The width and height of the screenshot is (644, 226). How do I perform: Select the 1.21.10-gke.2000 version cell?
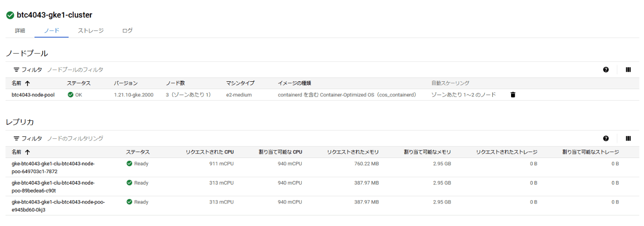coord(133,95)
